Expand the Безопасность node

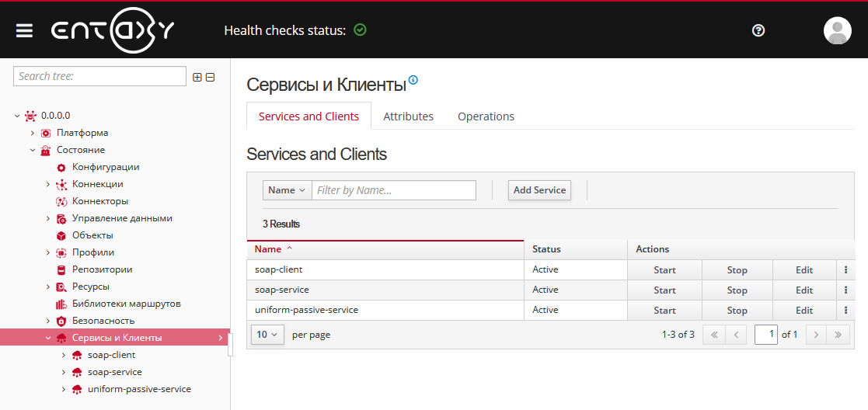(x=48, y=321)
